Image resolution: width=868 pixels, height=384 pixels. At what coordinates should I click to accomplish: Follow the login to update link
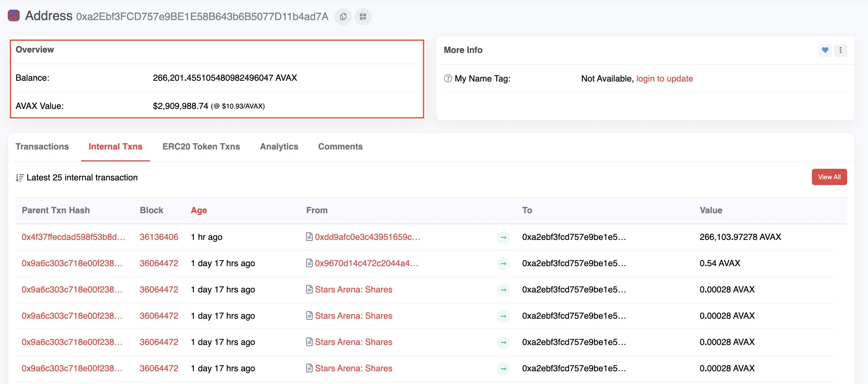pos(664,78)
